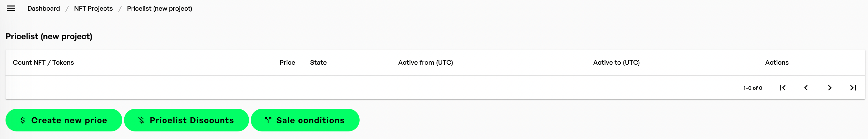Click the branch icon on Sale conditions
Screen dimensions: 868x139
click(x=268, y=120)
